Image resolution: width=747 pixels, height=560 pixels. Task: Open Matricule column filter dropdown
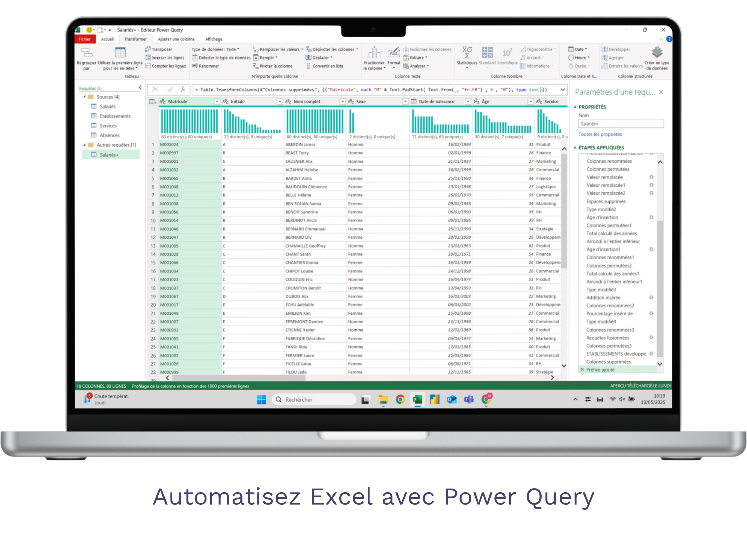(217, 101)
